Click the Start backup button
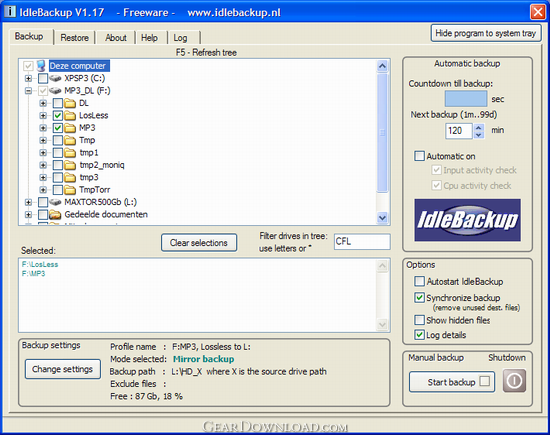550x435 pixels. click(452, 382)
